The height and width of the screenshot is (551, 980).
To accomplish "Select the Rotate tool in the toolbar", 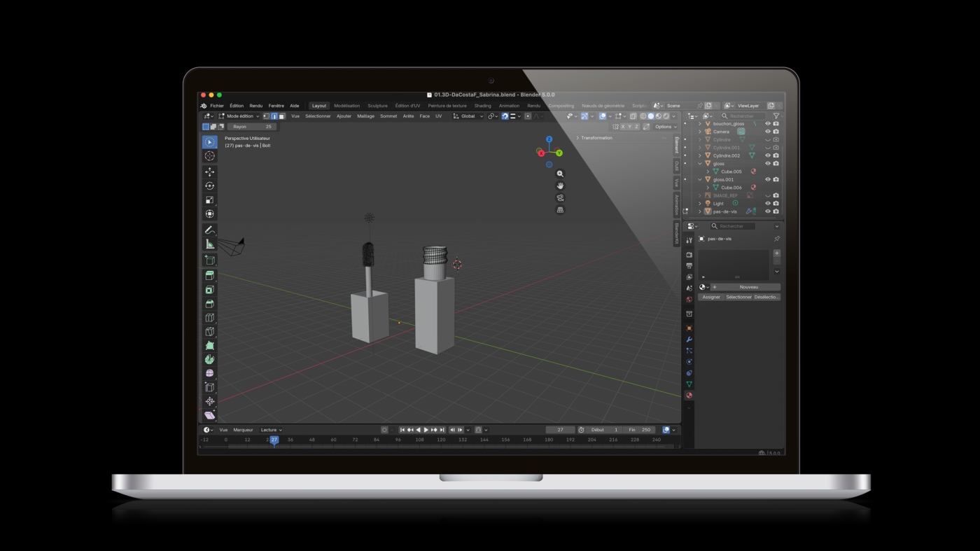I will 209,186.
